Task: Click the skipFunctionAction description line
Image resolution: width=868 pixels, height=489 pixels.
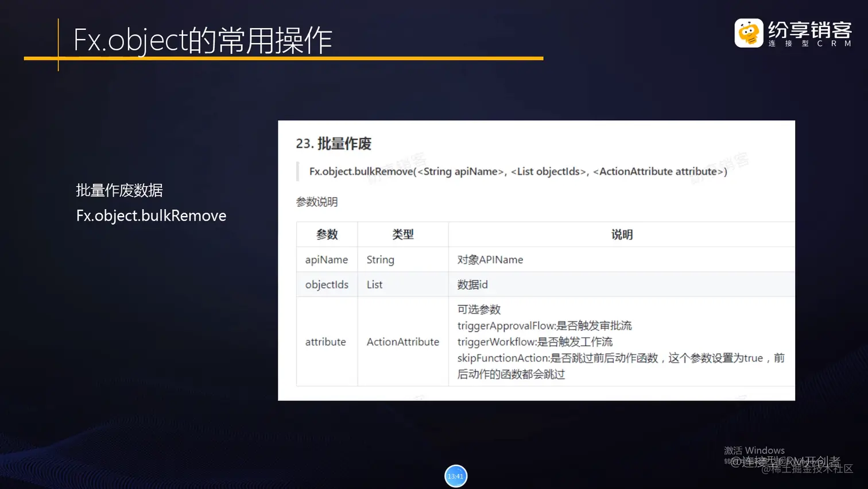Action: [x=621, y=366]
